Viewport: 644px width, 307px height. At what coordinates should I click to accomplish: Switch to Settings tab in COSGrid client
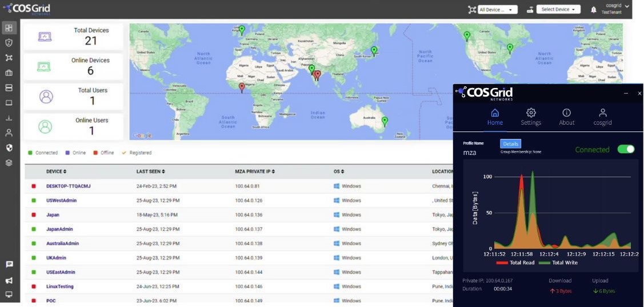(531, 117)
